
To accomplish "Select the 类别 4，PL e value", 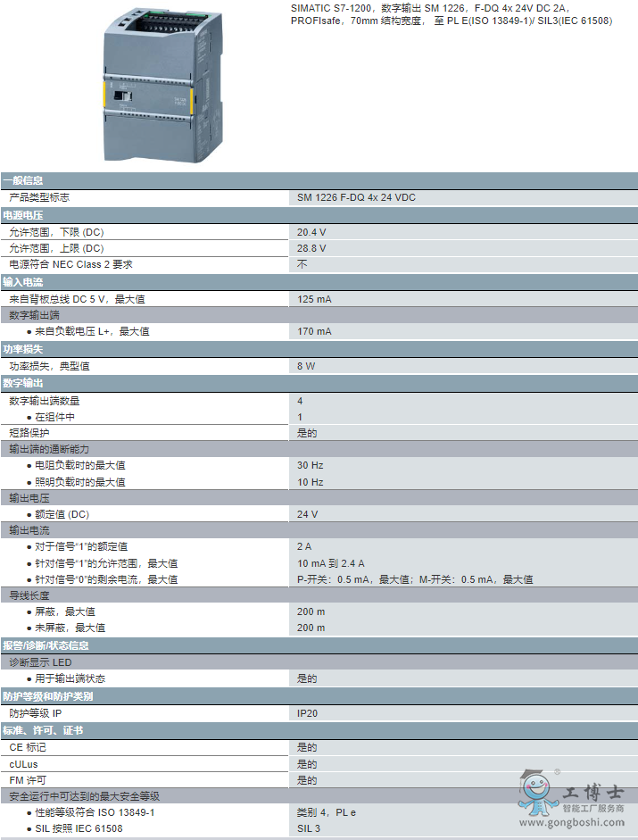I will (327, 812).
